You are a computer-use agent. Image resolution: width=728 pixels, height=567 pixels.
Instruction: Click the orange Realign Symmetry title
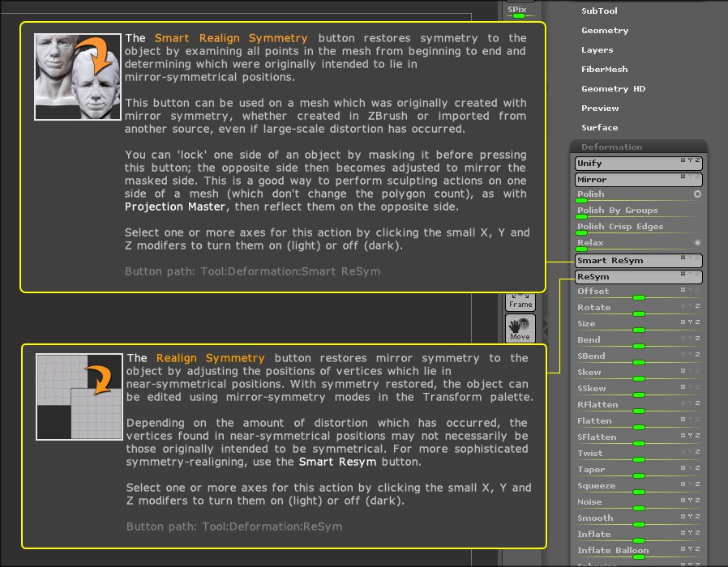pyautogui.click(x=210, y=358)
